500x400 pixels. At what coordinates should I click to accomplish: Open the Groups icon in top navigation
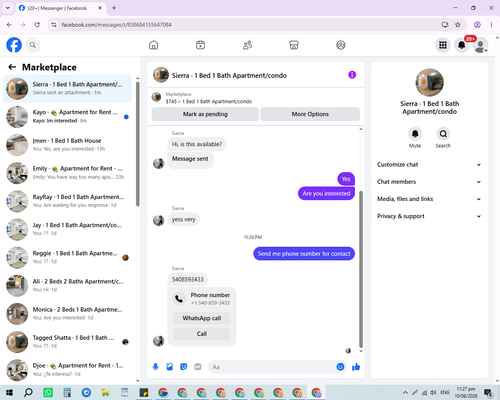[x=341, y=45]
